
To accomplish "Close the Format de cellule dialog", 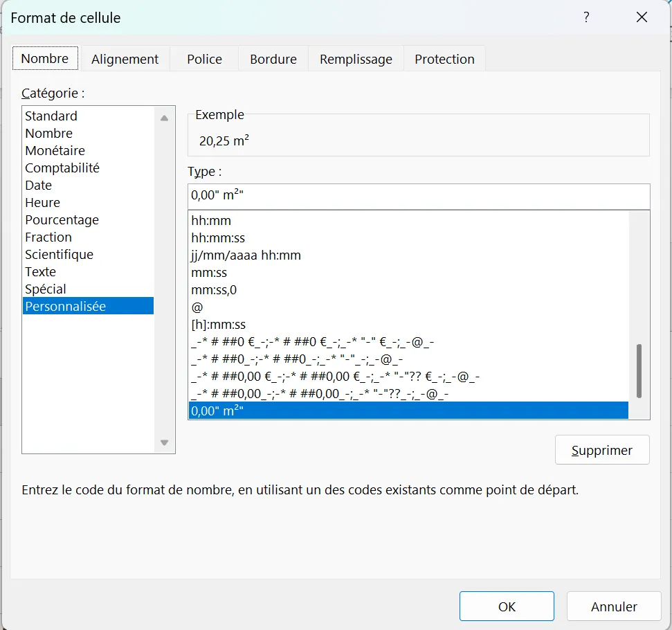I will [642, 17].
